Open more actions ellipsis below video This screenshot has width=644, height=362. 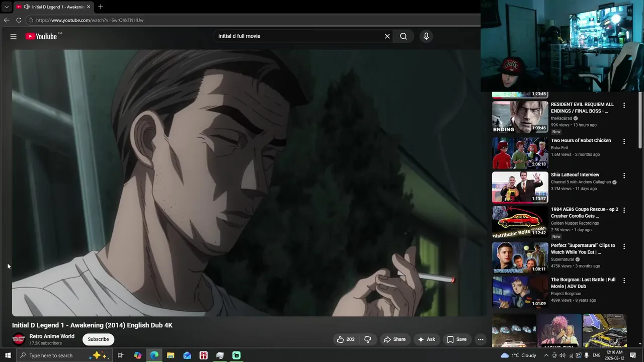(480, 339)
